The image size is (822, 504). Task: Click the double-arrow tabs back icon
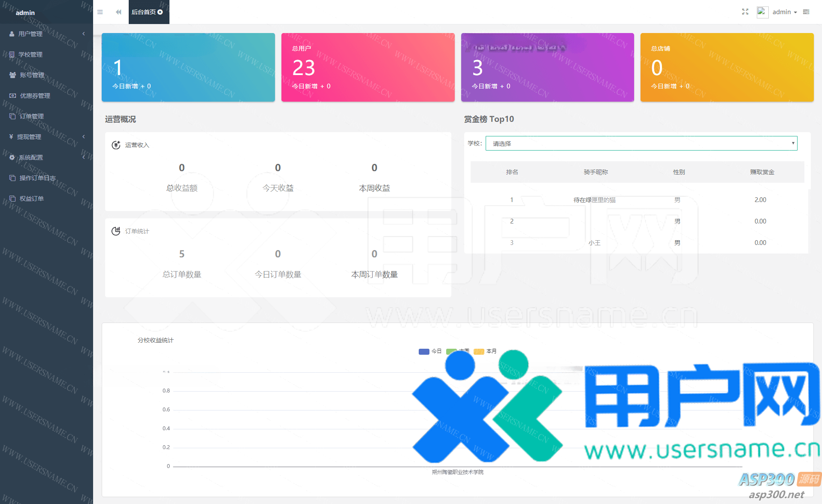tap(118, 12)
